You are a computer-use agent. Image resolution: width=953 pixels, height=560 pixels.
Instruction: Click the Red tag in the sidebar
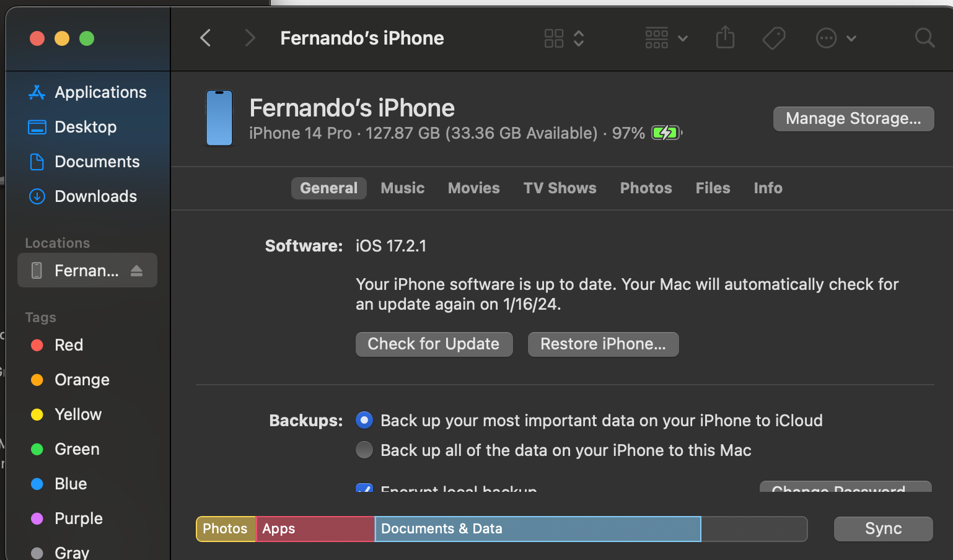click(69, 345)
